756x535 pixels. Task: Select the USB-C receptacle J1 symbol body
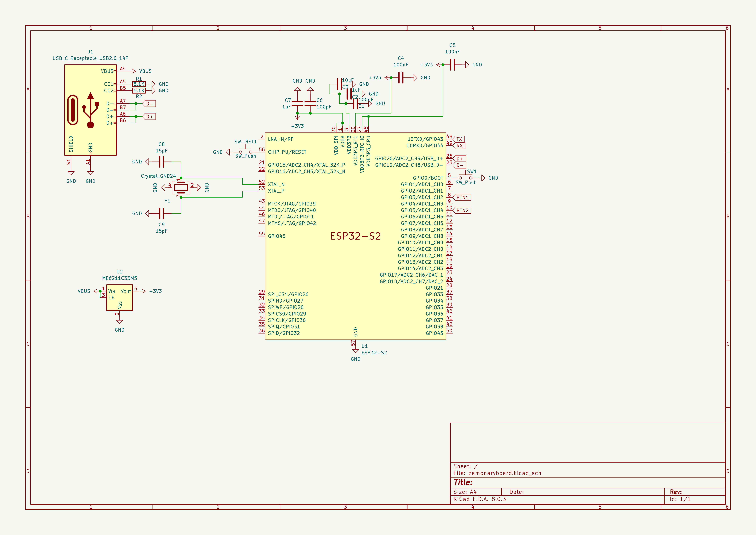pyautogui.click(x=91, y=110)
